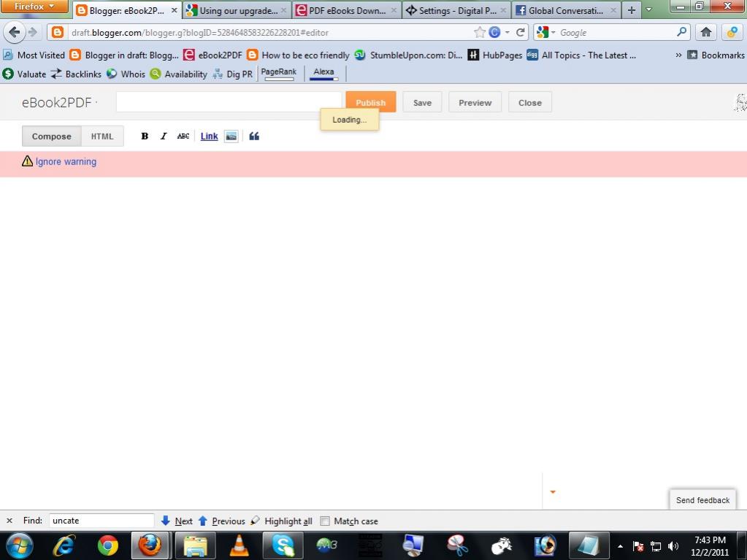The height and width of the screenshot is (560, 747).
Task: Open the Bookmarks menu button
Action: click(x=716, y=55)
